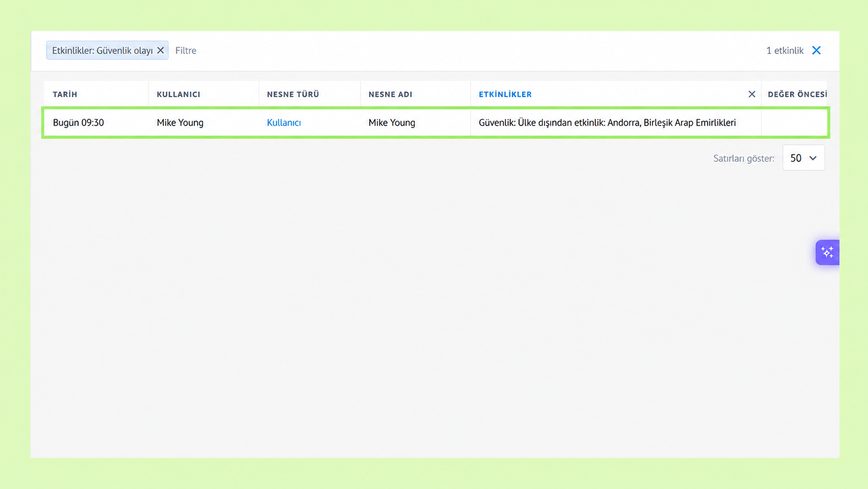The height and width of the screenshot is (489, 868).
Task: Close the filter bar with blue X
Action: 817,50
